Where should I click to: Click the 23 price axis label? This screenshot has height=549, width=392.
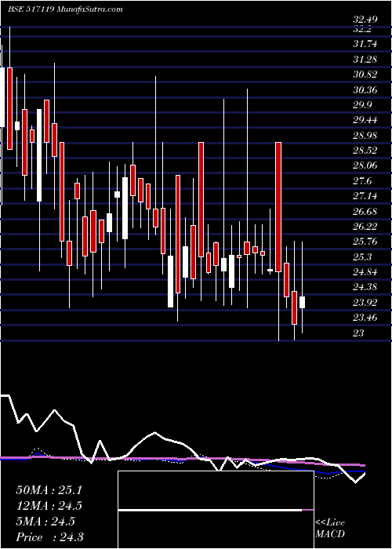tap(358, 333)
